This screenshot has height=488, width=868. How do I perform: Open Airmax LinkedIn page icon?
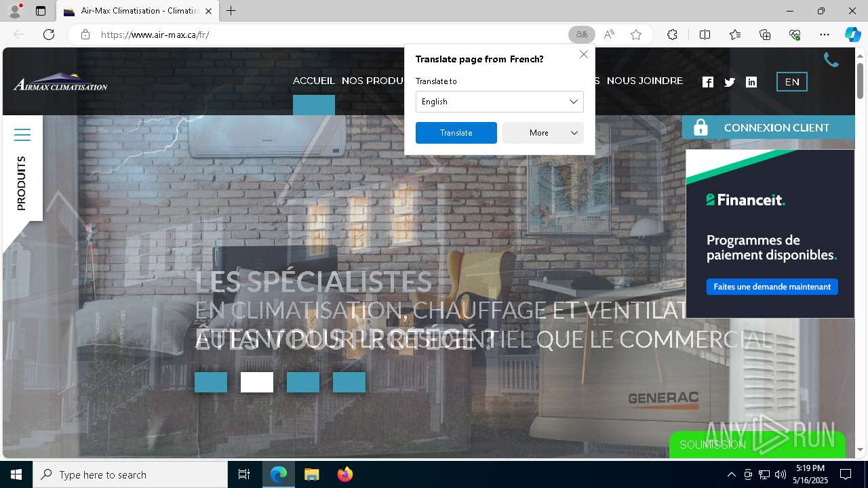click(751, 82)
